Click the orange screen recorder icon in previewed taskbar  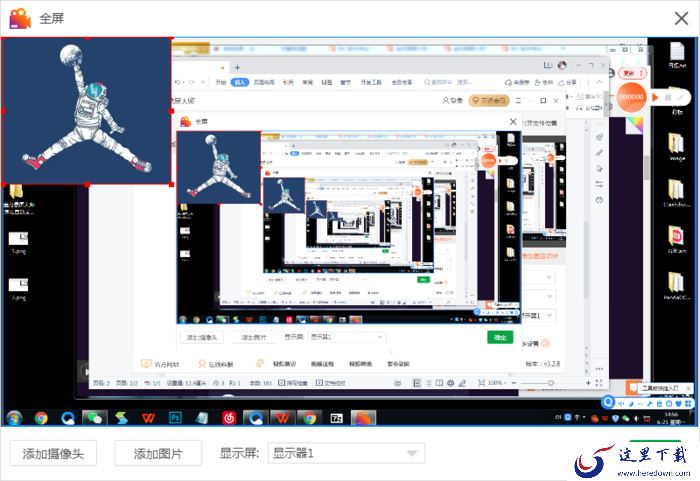[363, 418]
